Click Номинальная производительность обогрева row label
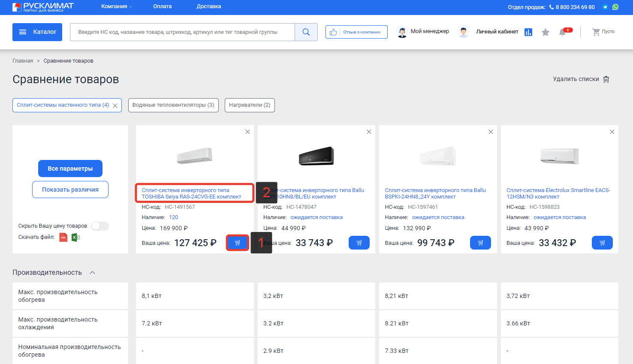Viewport: 633px width, 364px height. click(x=69, y=351)
